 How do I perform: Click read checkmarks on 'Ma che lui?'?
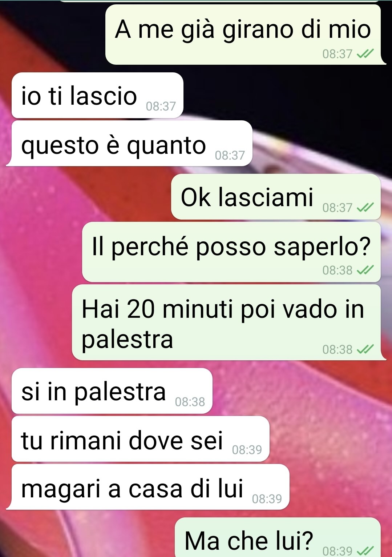click(x=365, y=550)
